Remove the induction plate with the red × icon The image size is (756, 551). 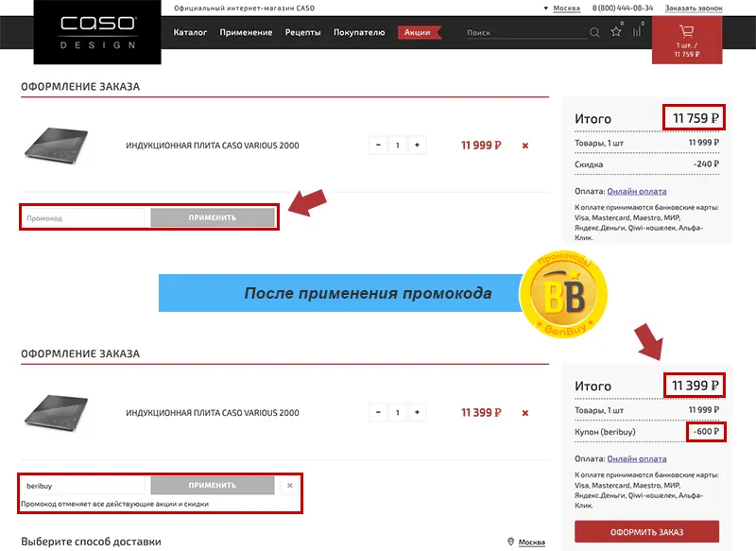[x=524, y=145]
